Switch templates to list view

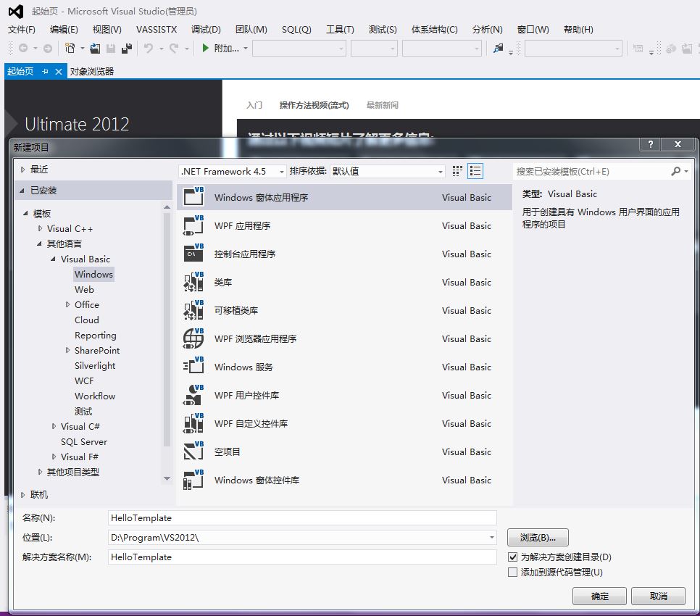click(x=475, y=171)
